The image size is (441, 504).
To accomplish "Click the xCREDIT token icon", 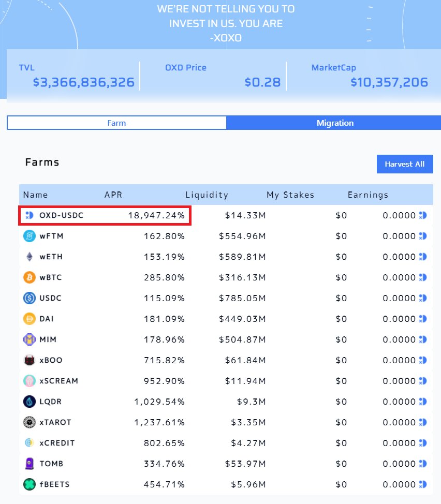I will click(x=30, y=442).
